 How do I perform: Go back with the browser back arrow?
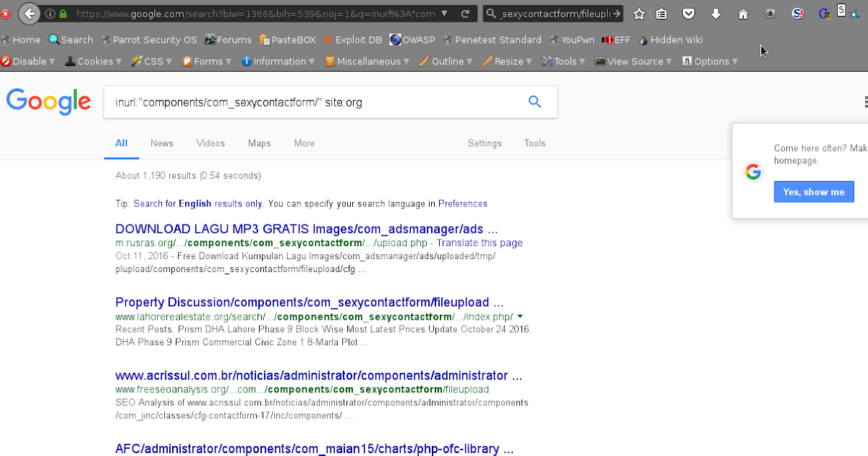(29, 13)
